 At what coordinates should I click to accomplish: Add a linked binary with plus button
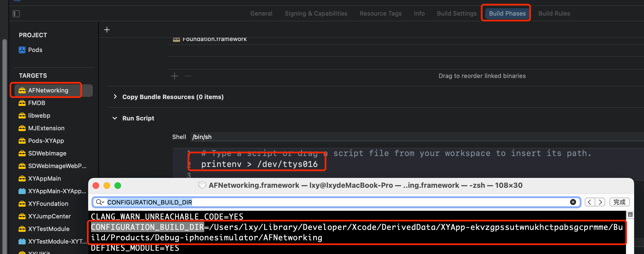point(174,76)
